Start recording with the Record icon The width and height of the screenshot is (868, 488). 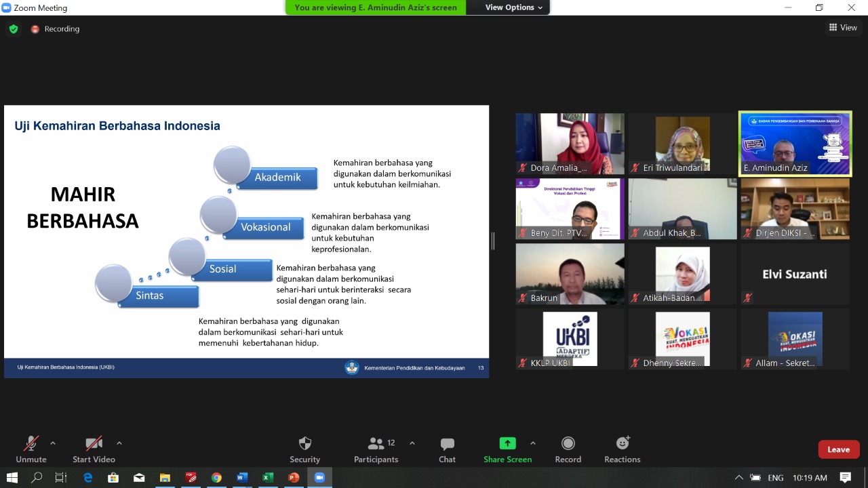[568, 444]
